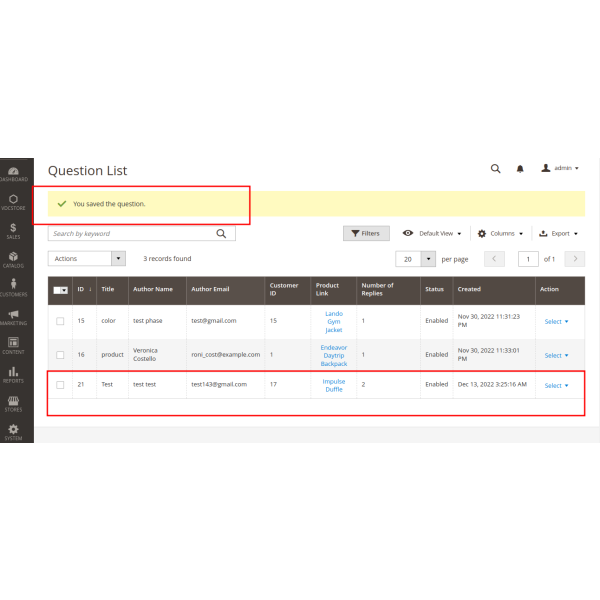Open the Catalog section icon
Screen dimensions: 600x600
tap(13, 259)
